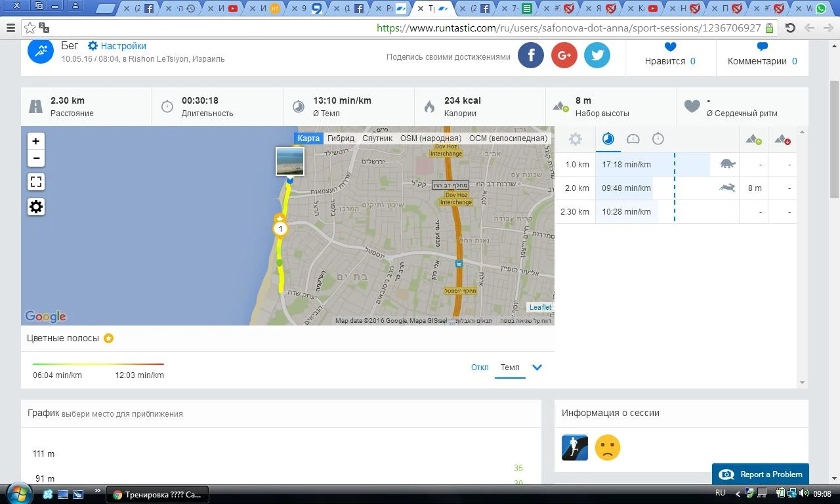Click the 2.30 km distance stat
The width and height of the screenshot is (840, 504).
click(x=87, y=106)
